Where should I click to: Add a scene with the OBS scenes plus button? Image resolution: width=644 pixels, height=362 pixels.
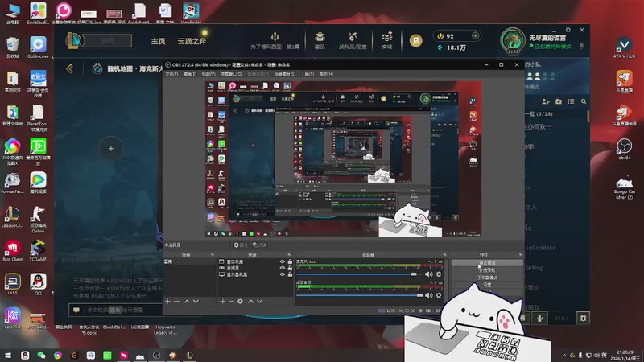167,301
